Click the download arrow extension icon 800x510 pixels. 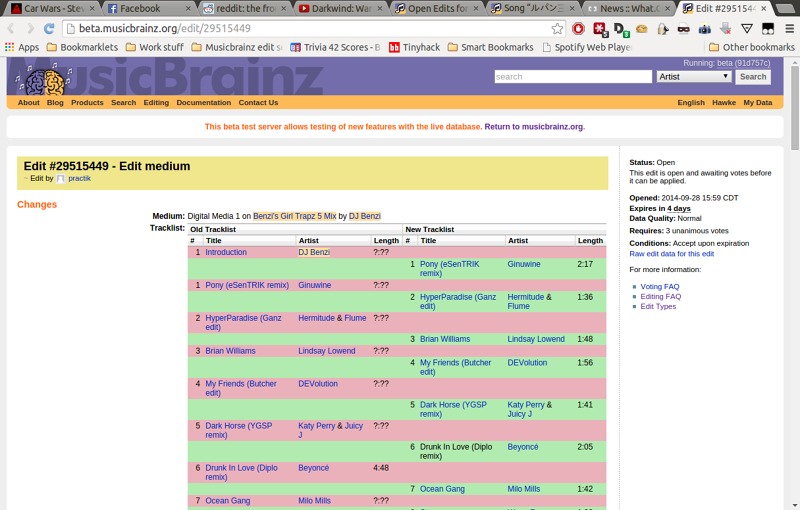point(726,29)
